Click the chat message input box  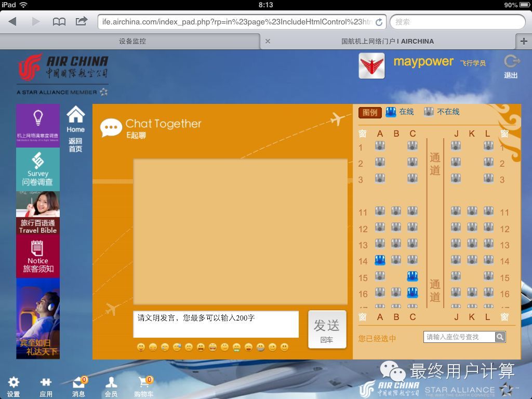216,324
